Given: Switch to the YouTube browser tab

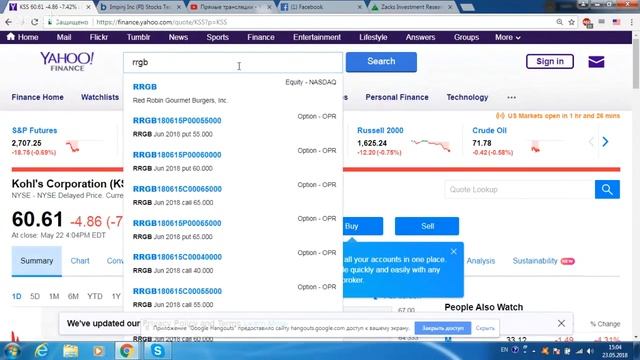Looking at the screenshot, I should 231,7.
